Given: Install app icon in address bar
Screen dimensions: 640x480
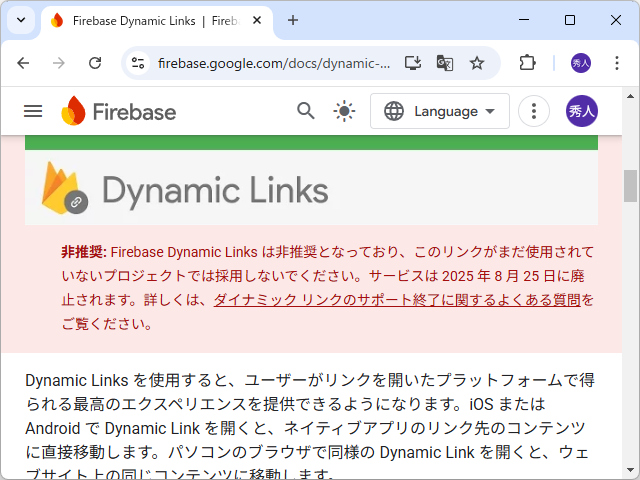Looking at the screenshot, I should (413, 63).
